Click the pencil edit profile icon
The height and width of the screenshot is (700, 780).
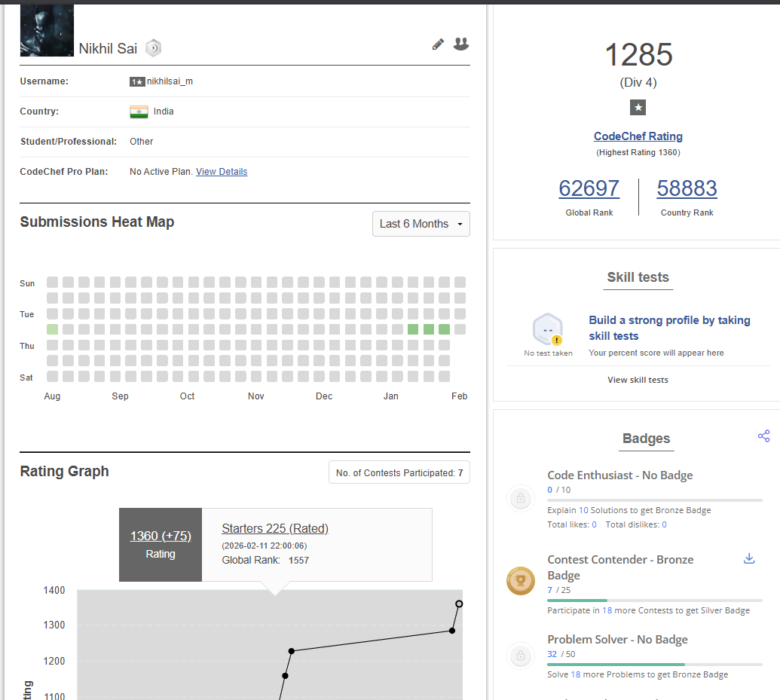tap(438, 44)
